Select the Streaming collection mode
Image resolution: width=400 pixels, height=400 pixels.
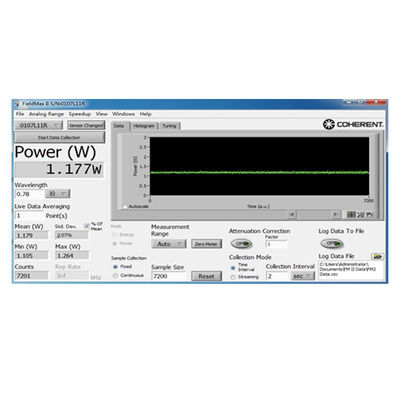pyautogui.click(x=233, y=277)
